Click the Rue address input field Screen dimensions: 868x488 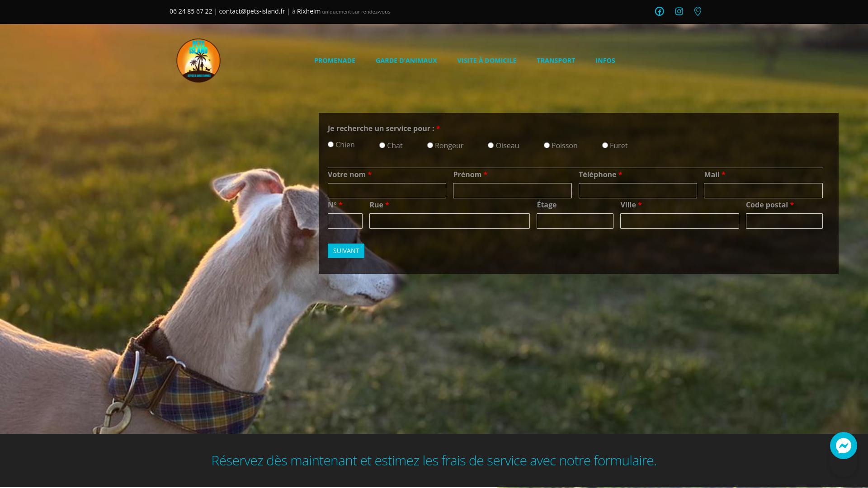[449, 221]
